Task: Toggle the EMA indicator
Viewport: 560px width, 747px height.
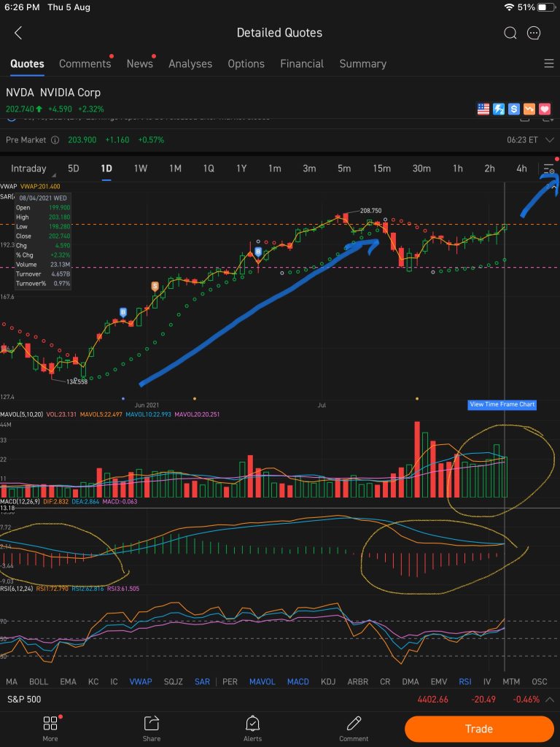Action: coord(68,682)
